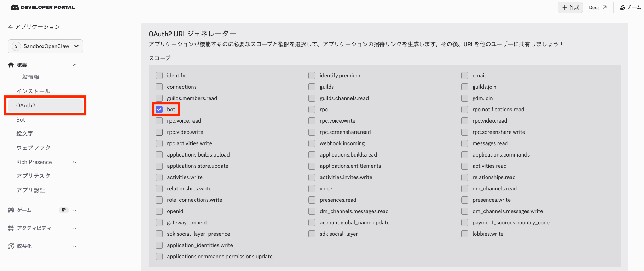This screenshot has height=271, width=644.
Task: Click the home icon beside 概要
Action: tap(11, 65)
